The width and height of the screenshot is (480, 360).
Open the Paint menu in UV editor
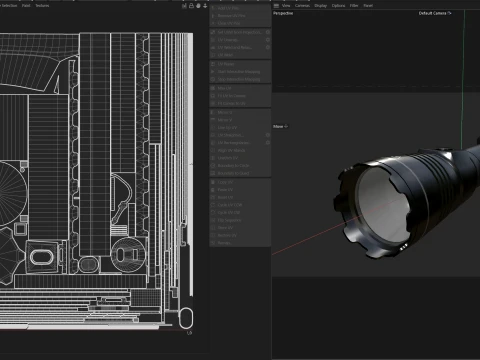tap(26, 6)
